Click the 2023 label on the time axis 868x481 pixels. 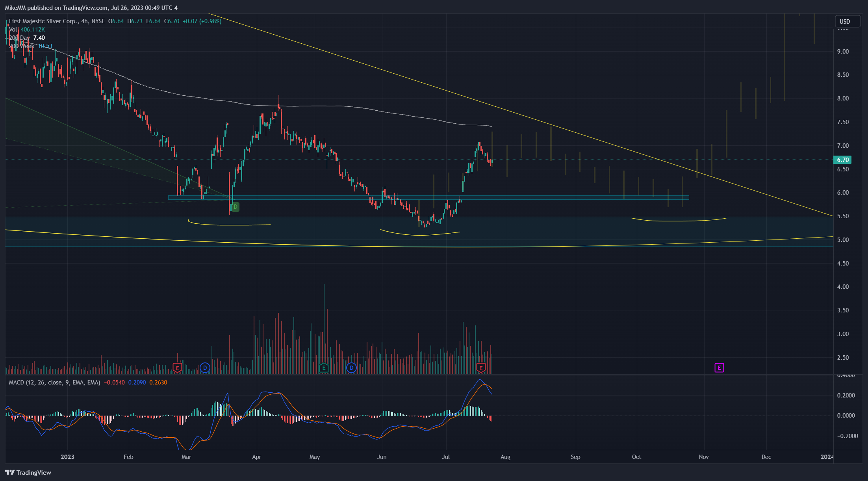[x=67, y=457]
